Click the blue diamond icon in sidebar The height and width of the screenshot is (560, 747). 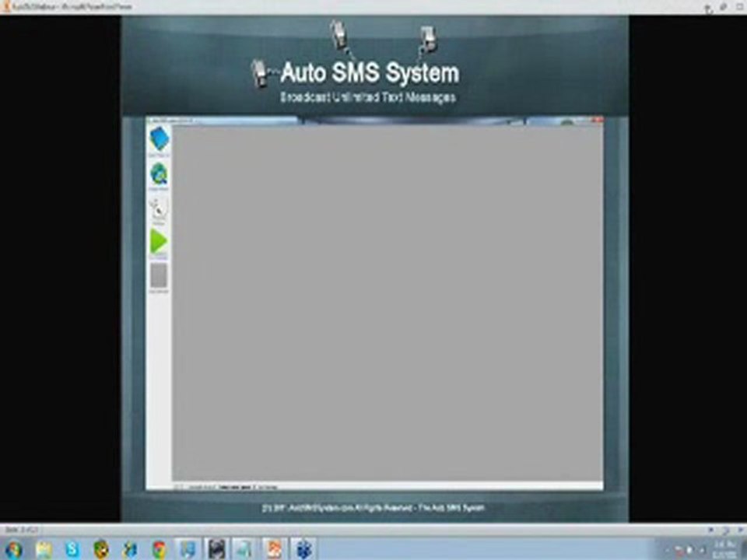pyautogui.click(x=159, y=138)
